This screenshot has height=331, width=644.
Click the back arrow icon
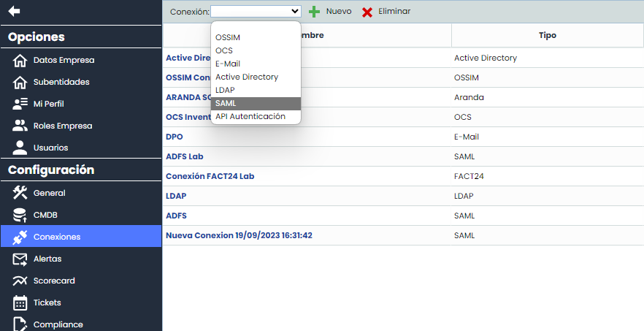coord(14,11)
